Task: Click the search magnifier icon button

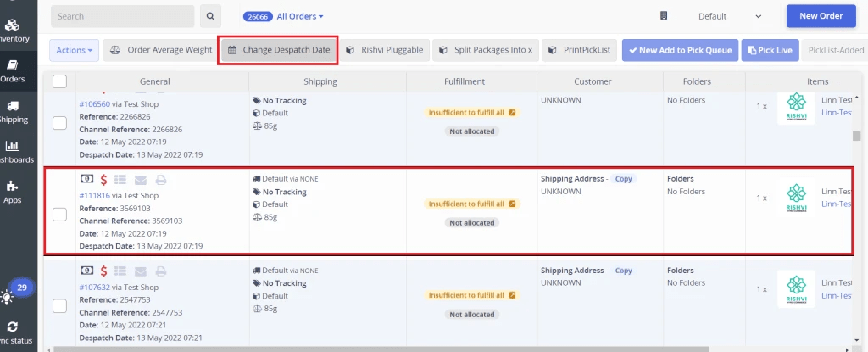Action: 210,16
